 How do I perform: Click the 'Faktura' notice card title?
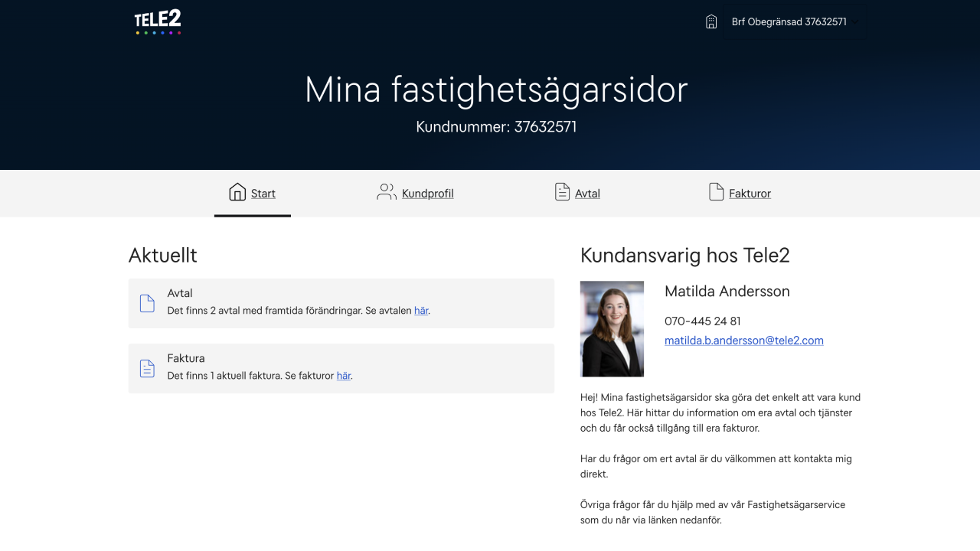(186, 358)
